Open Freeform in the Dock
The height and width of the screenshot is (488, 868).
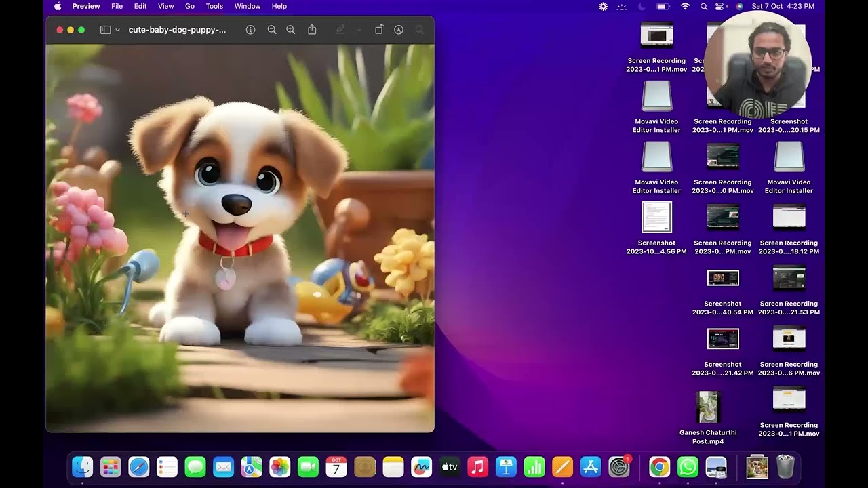click(421, 466)
